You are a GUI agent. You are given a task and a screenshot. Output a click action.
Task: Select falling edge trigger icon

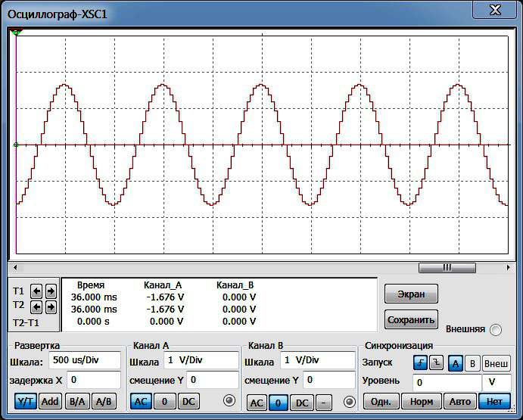(x=436, y=363)
